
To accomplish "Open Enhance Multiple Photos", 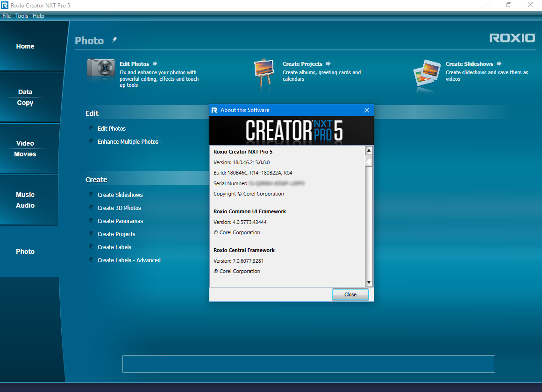I will coord(128,141).
